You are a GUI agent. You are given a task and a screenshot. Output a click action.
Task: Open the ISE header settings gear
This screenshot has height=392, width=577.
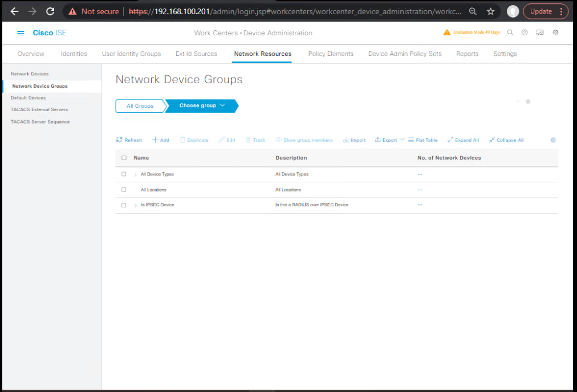(x=555, y=32)
